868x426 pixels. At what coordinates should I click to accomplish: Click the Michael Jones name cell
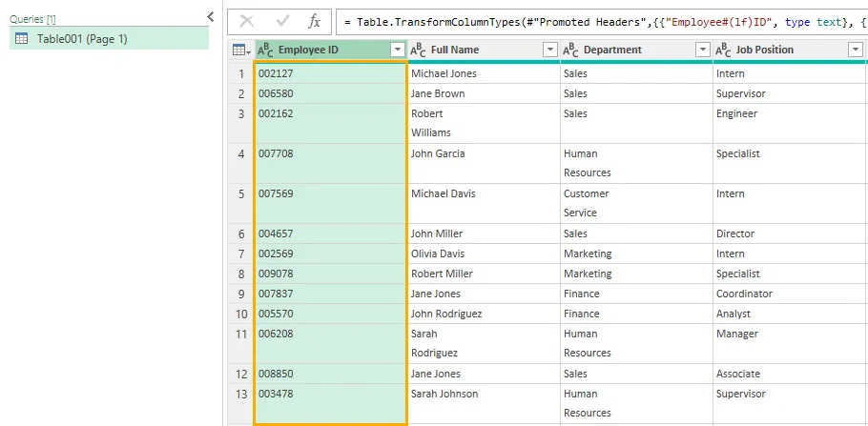point(484,73)
